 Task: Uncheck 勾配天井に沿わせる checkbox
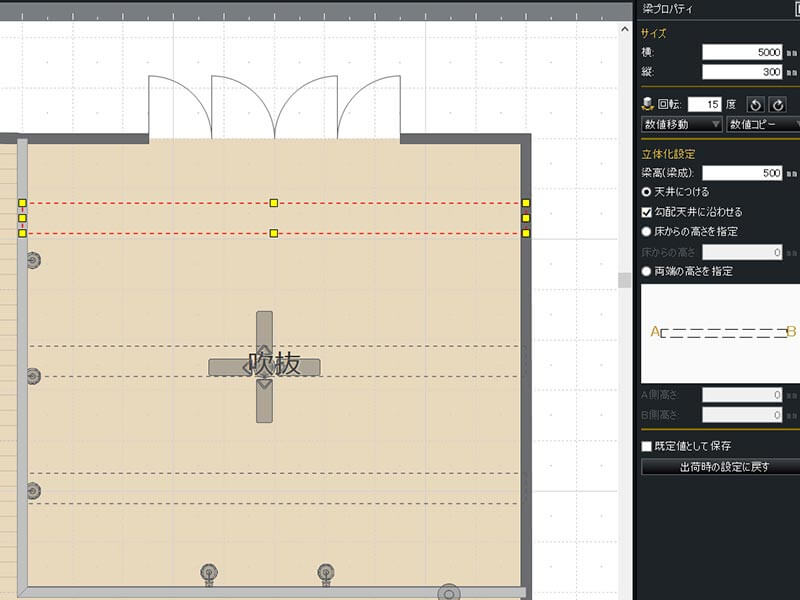647,212
